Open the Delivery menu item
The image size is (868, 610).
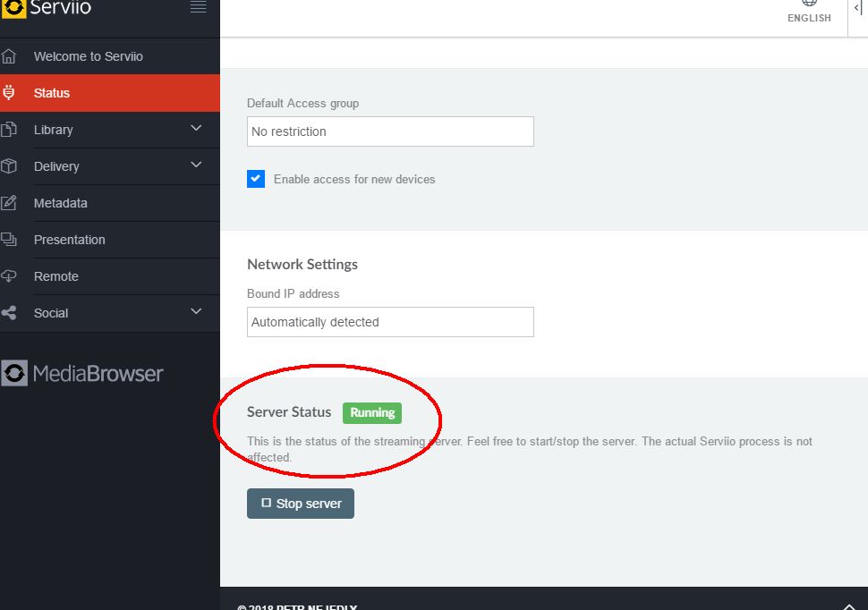click(x=109, y=166)
